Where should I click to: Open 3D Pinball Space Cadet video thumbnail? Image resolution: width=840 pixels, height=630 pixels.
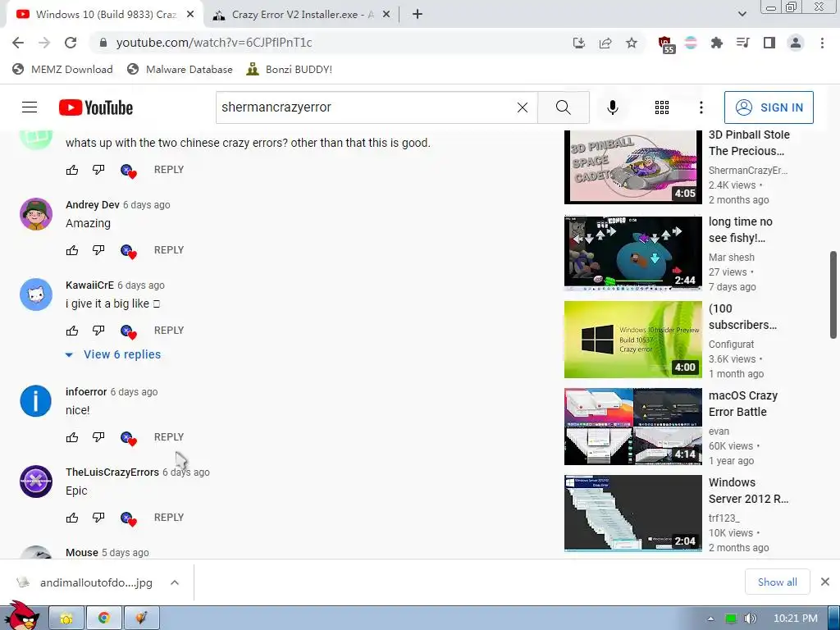pyautogui.click(x=632, y=167)
